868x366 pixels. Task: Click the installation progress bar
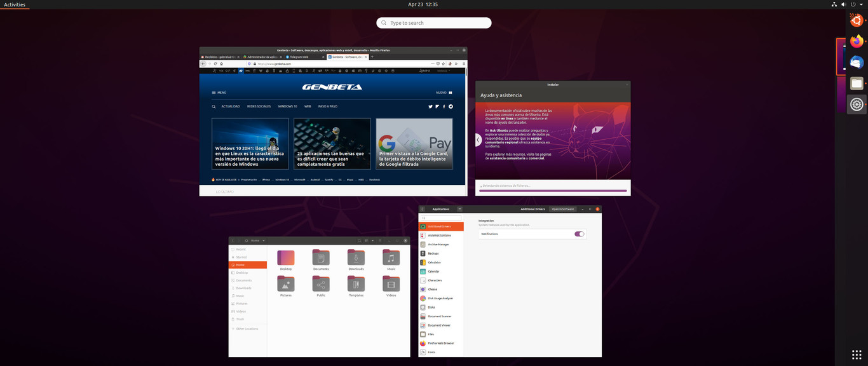[x=552, y=190]
